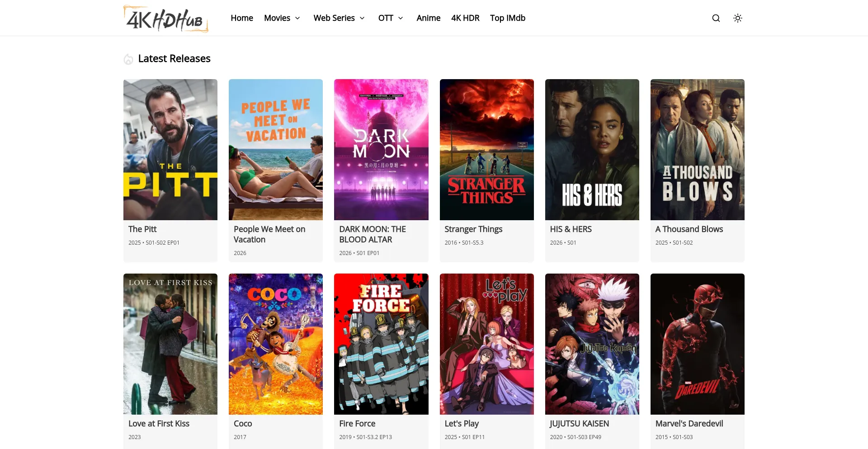Image resolution: width=868 pixels, height=449 pixels.
Task: Expand the OTT dropdown menu
Action: click(391, 18)
